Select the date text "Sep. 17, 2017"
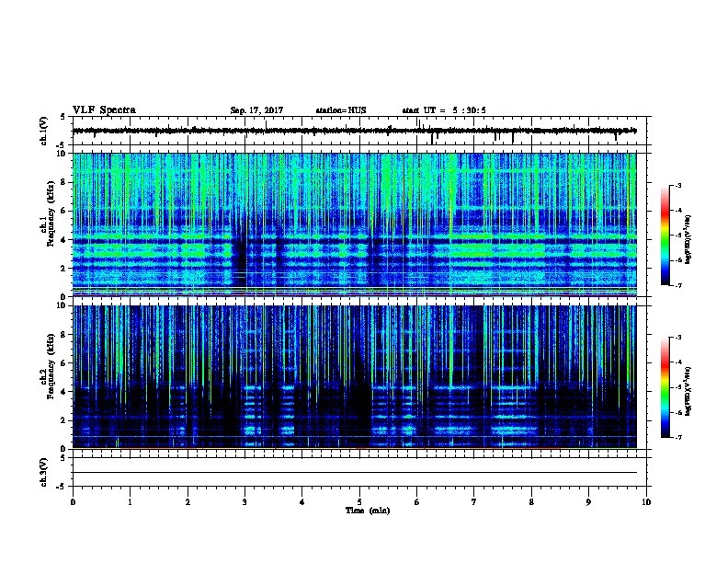The width and height of the screenshot is (728, 563). click(x=256, y=110)
